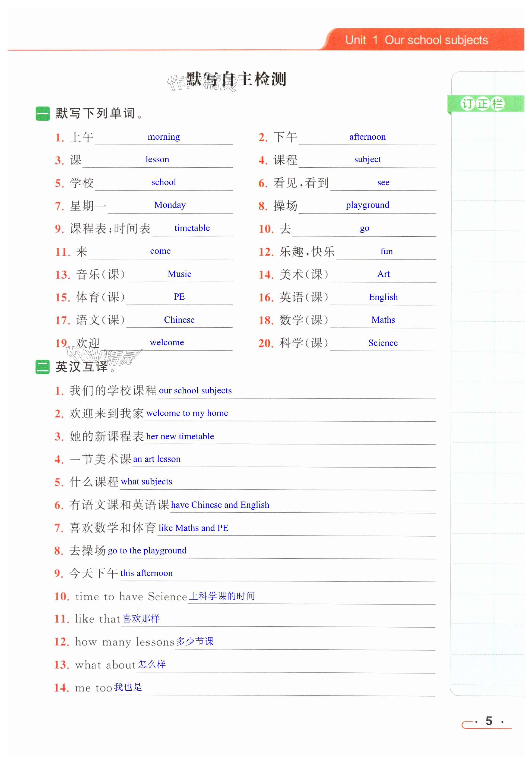Click the answer 'timetable' on blank 9
Screen dimensions: 532x764
click(192, 228)
